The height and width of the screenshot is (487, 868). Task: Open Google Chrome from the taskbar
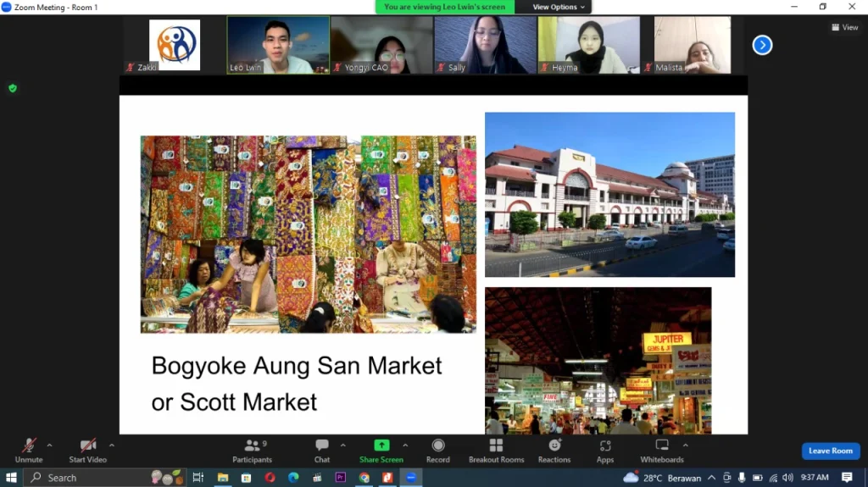click(364, 478)
